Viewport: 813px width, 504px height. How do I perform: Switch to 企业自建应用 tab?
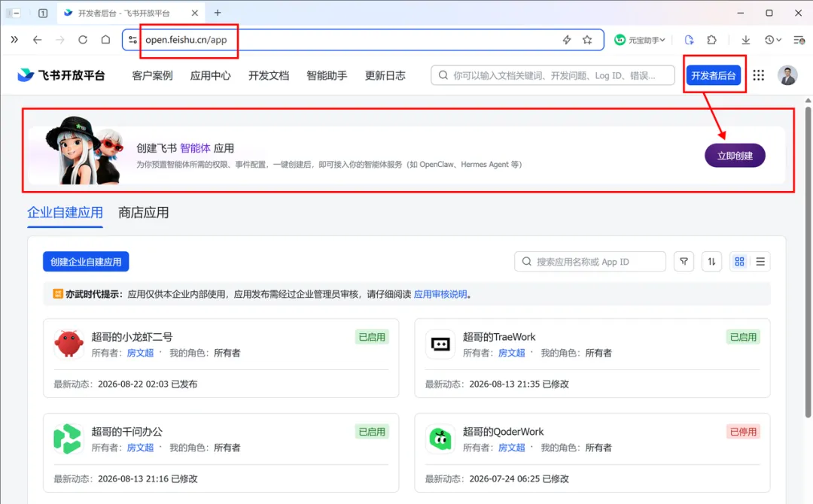pyautogui.click(x=65, y=212)
